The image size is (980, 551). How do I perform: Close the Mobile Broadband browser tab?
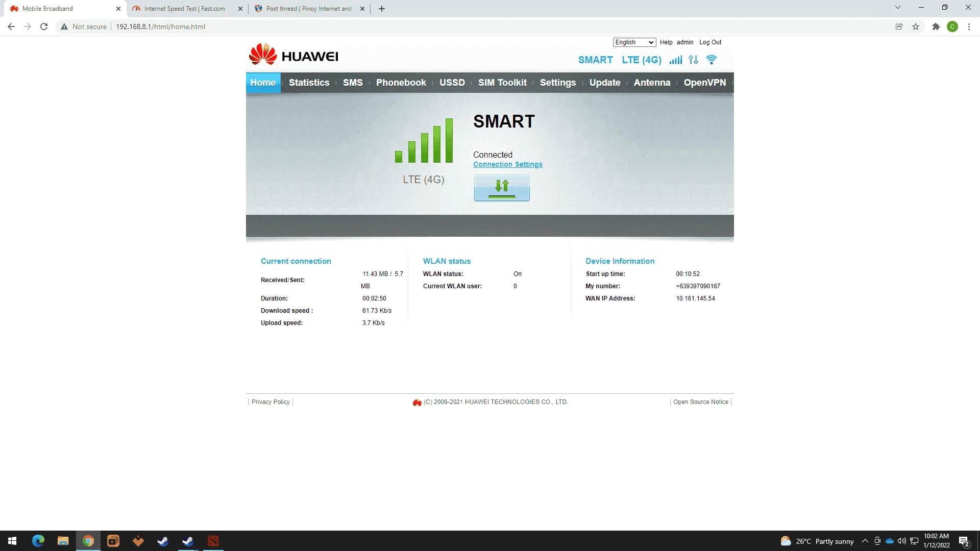pyautogui.click(x=118, y=9)
